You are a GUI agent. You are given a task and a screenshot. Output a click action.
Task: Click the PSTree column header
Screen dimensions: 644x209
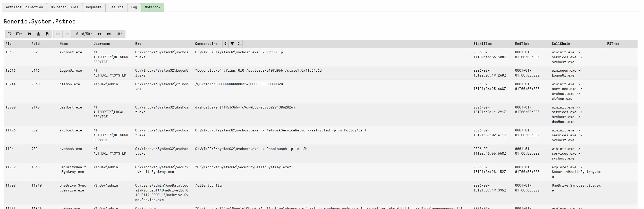point(613,44)
